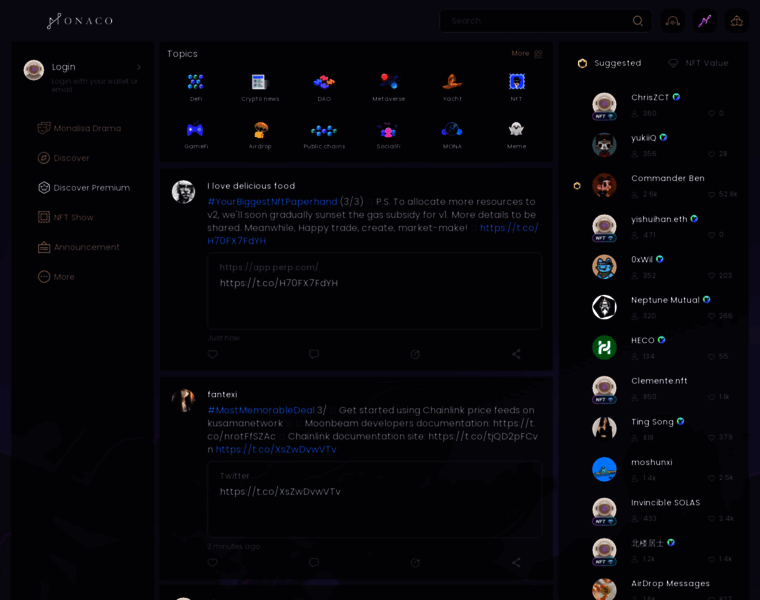The width and height of the screenshot is (760, 600).
Task: Like the fantexi post
Action: click(x=213, y=563)
